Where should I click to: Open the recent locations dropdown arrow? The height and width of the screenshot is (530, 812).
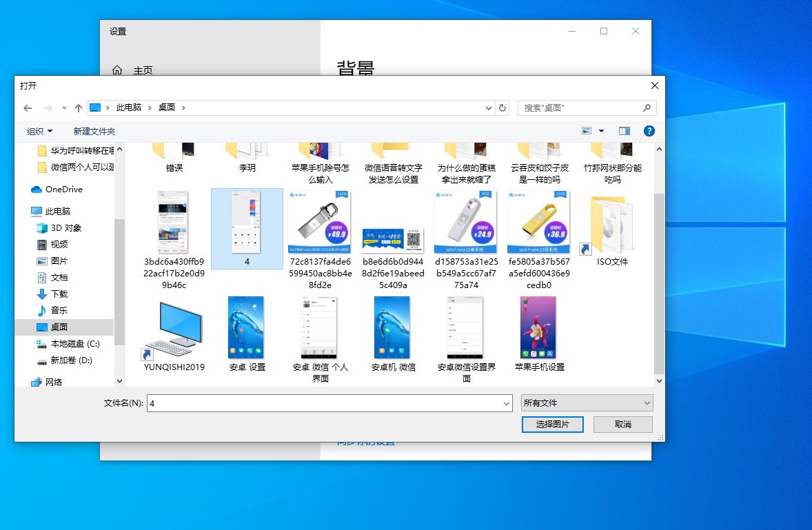64,108
